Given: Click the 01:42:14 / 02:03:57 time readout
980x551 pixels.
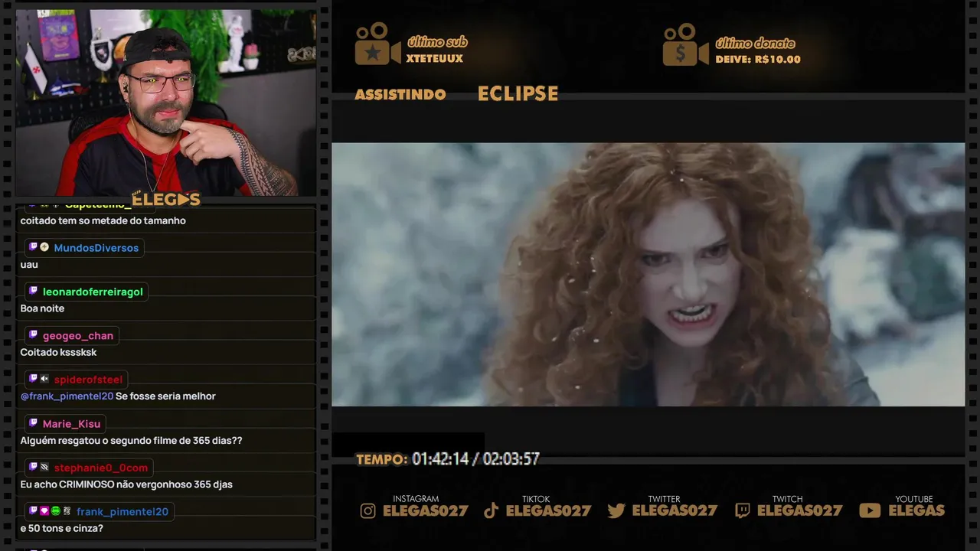Looking at the screenshot, I should coord(475,459).
